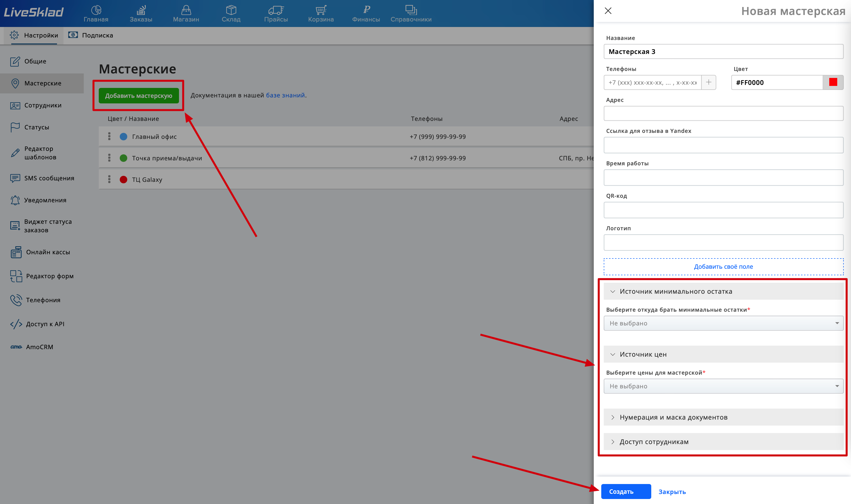Screen dimensions: 851x504
Task: Click Добавить своё поле
Action: click(x=723, y=266)
